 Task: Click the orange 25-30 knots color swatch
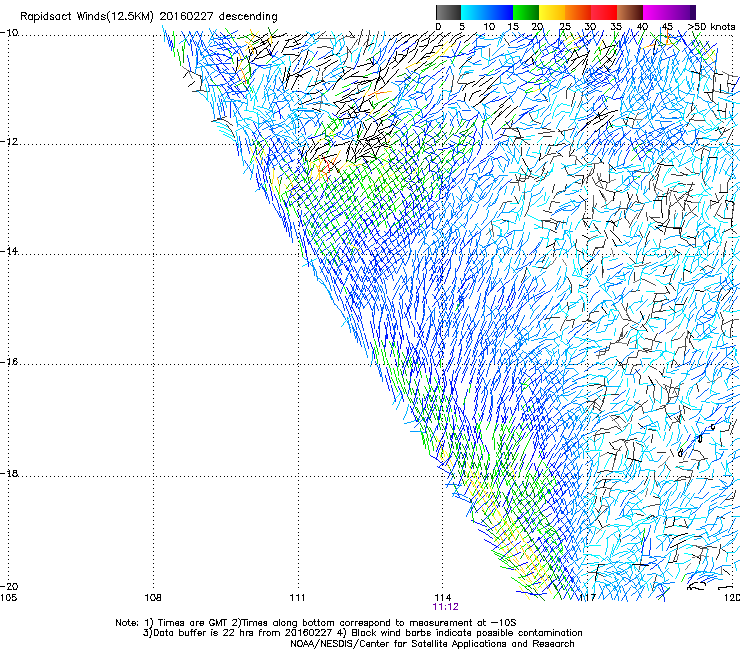[x=578, y=12]
